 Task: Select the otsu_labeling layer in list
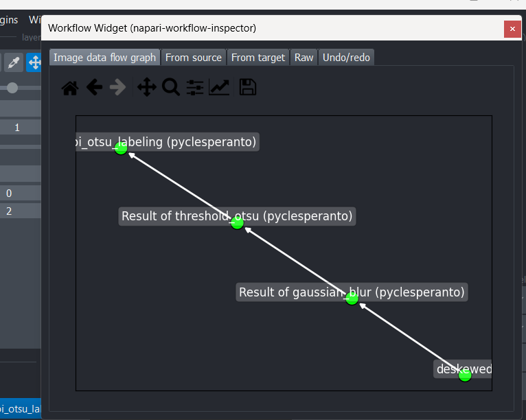coord(21,409)
